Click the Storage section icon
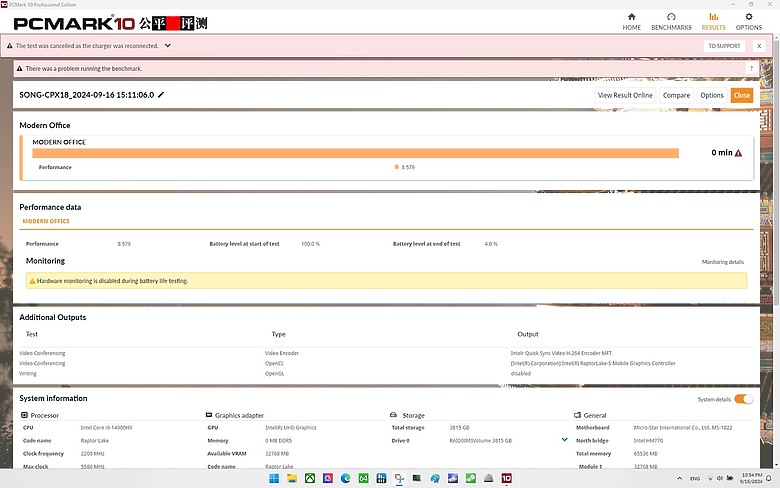The height and width of the screenshot is (488, 780). pyautogui.click(x=393, y=414)
